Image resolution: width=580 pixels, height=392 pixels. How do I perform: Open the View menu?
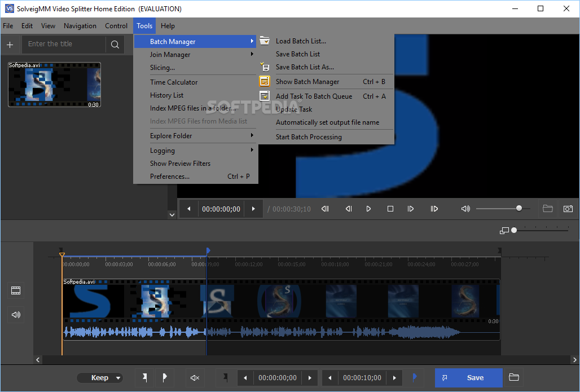tap(48, 26)
